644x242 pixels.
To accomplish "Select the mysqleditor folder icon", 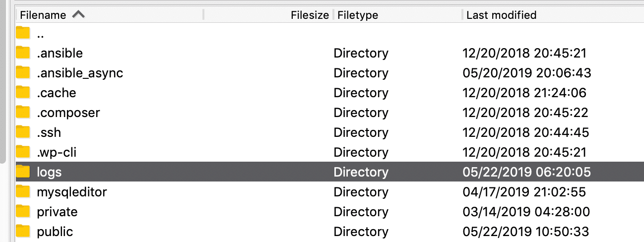I will tap(23, 192).
